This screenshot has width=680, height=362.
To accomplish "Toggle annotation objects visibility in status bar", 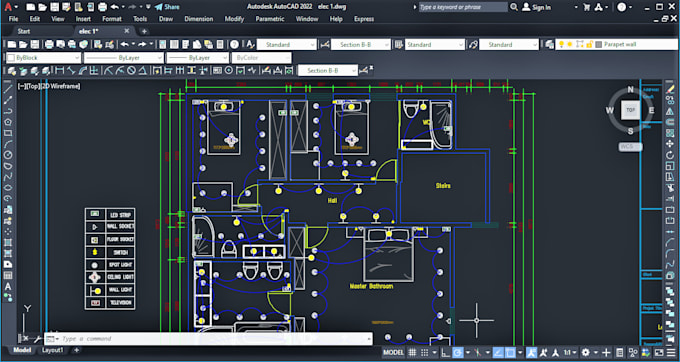I will (x=532, y=352).
